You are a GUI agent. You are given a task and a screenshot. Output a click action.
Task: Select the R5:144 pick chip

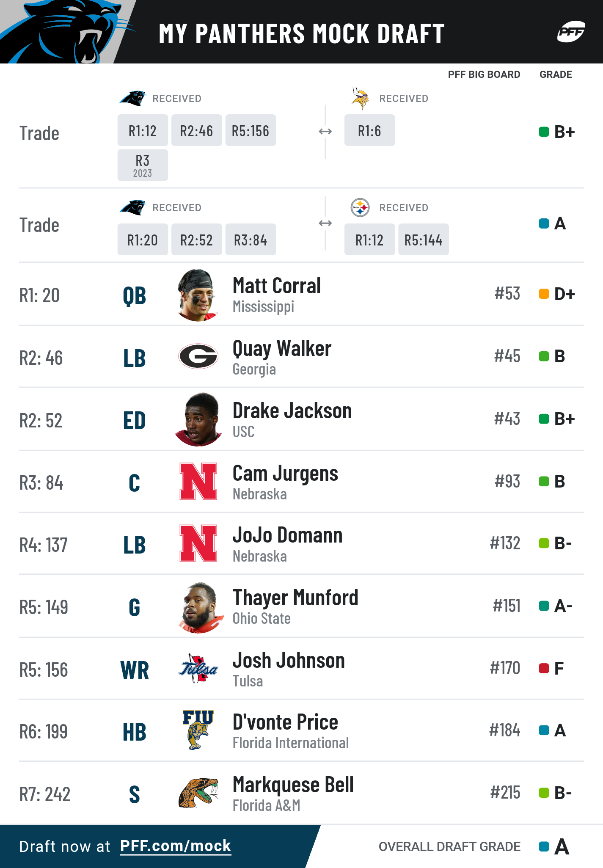[x=424, y=240]
